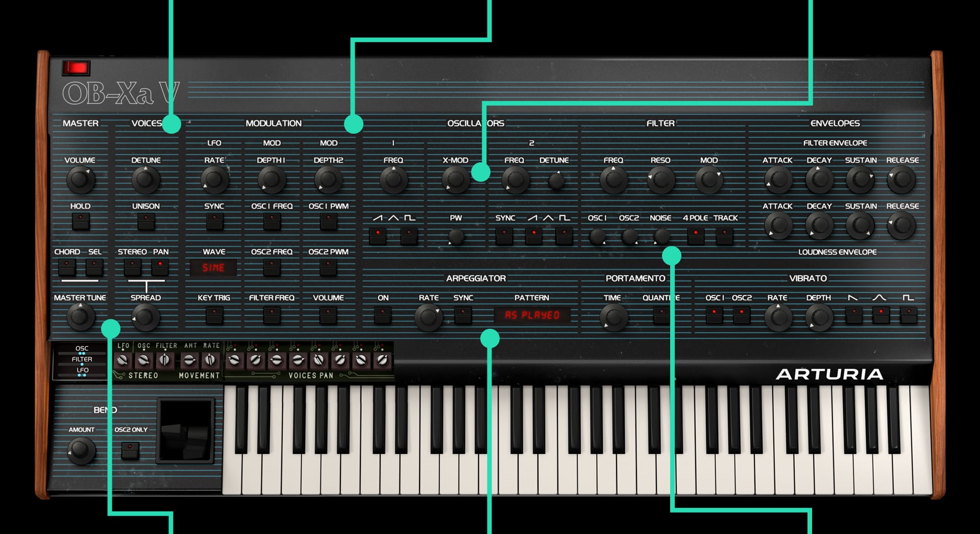Click the oscillator PW knob

pos(456,236)
